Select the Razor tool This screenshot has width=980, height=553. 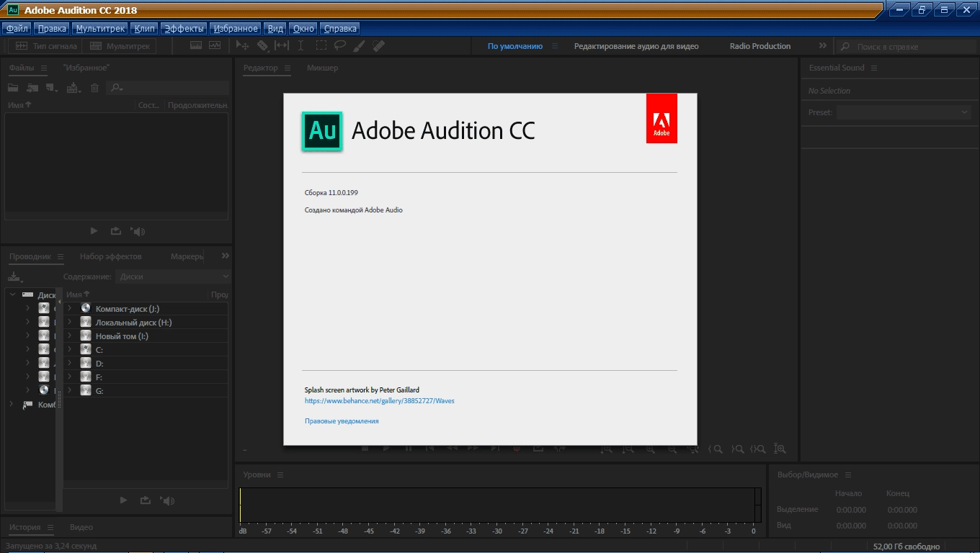tap(262, 45)
